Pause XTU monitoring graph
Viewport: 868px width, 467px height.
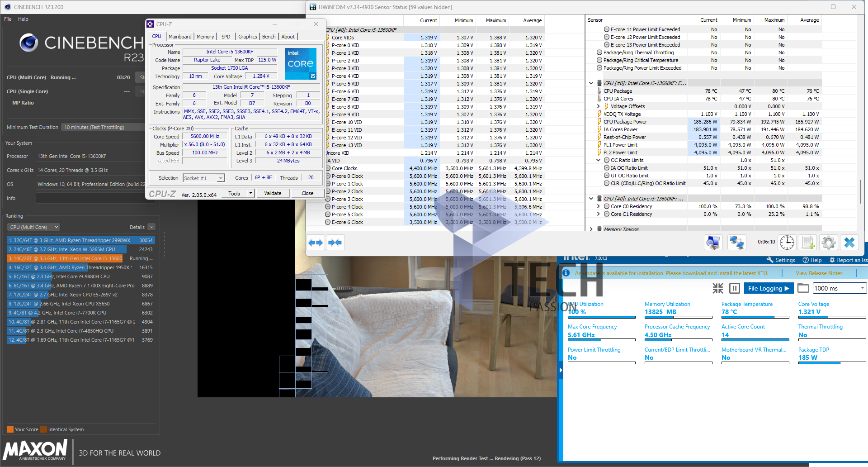coord(735,288)
